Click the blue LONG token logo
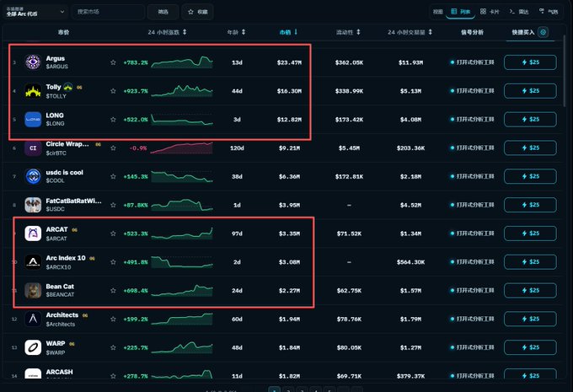Image resolution: width=573 pixels, height=392 pixels. (x=33, y=119)
